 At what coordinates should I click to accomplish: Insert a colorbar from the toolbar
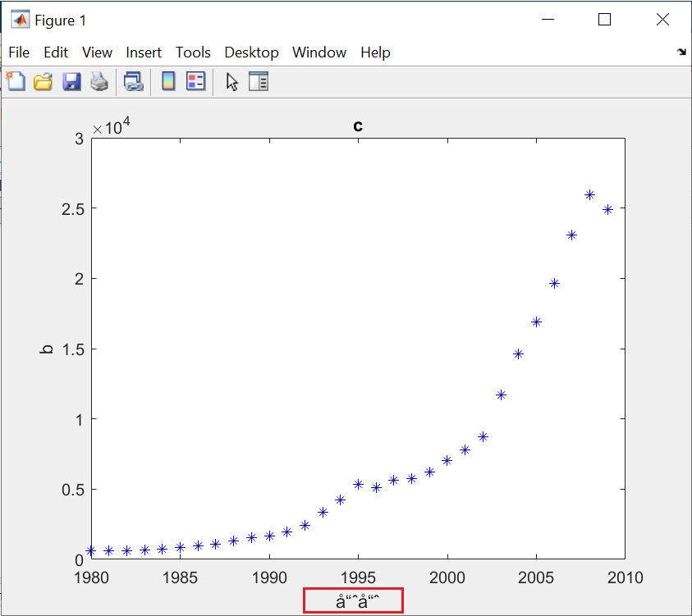tap(168, 81)
